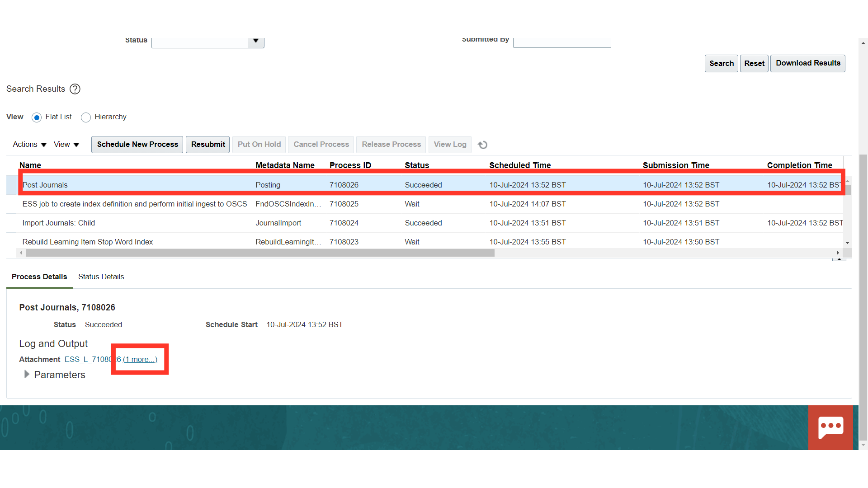Select the Hierarchy radio button
Image resolution: width=868 pixels, height=488 pixels.
(x=86, y=117)
